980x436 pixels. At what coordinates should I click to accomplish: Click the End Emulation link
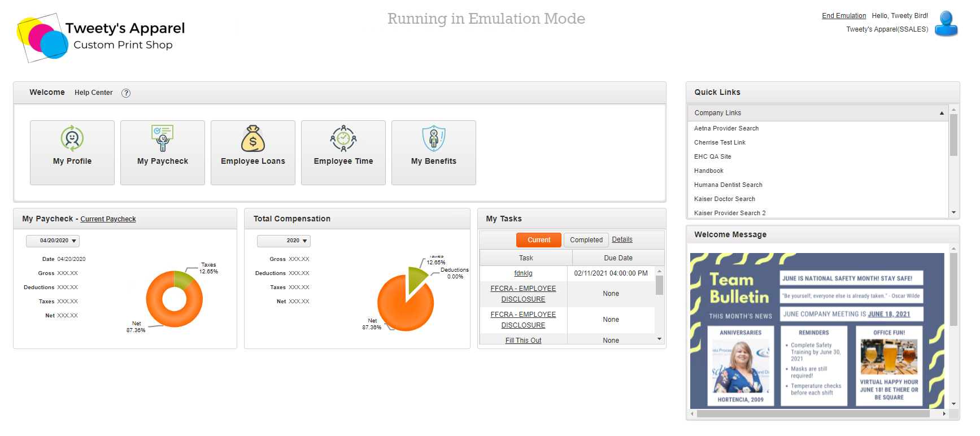844,16
